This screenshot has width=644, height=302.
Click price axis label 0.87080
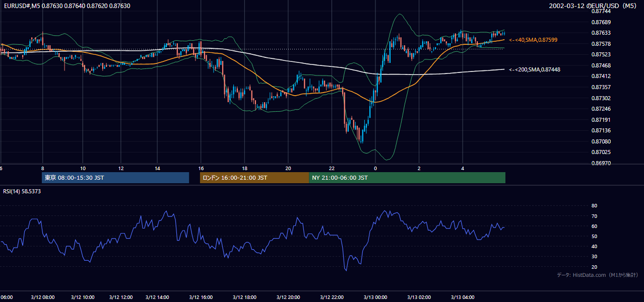601,142
